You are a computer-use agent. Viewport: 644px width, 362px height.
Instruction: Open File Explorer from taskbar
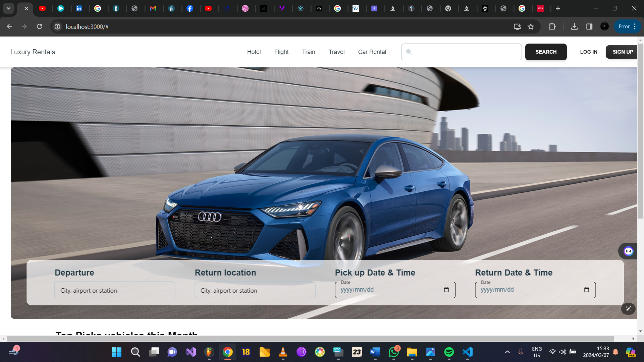pyautogui.click(x=412, y=352)
